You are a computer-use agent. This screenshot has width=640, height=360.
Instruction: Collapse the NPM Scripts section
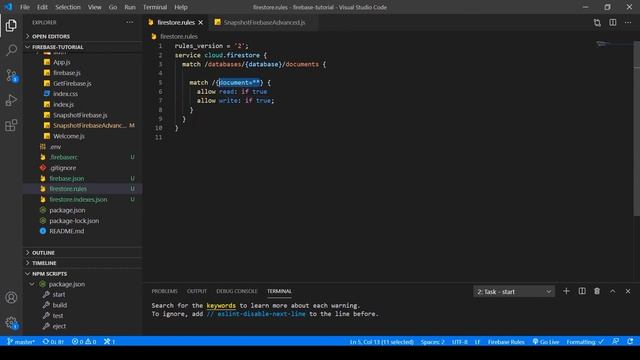coord(82,274)
